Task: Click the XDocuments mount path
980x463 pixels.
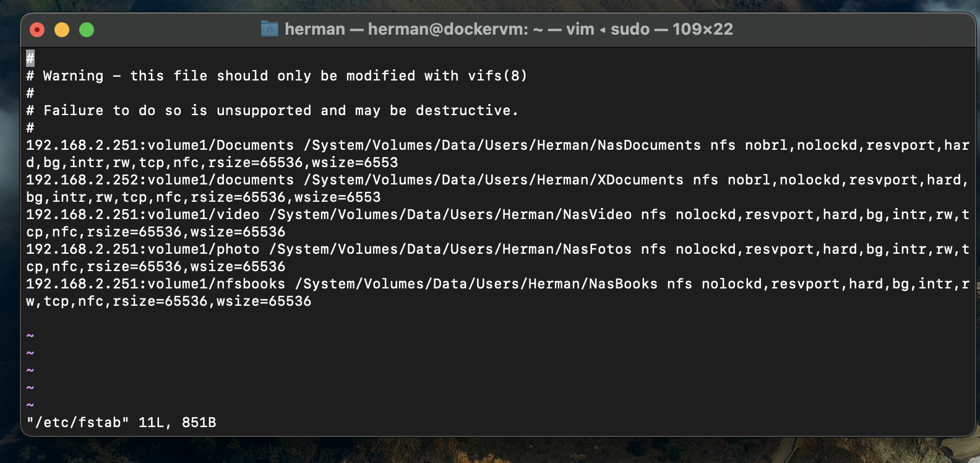Action: (x=493, y=180)
